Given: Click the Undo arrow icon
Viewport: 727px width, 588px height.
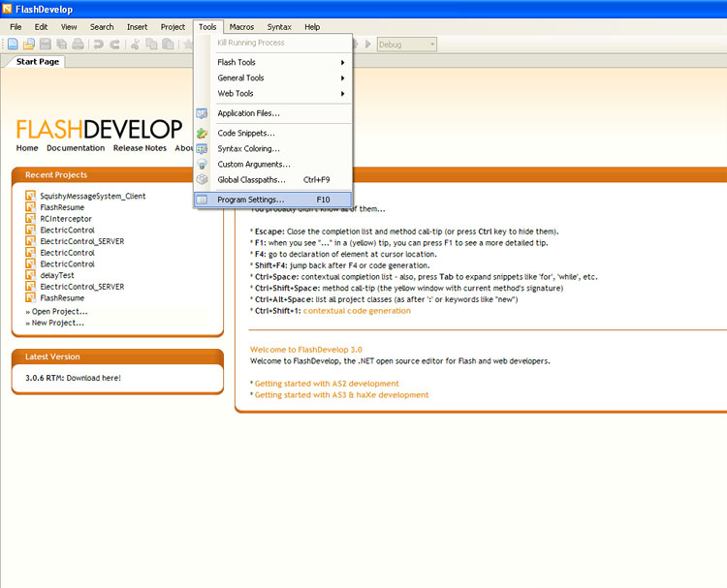Looking at the screenshot, I should 98,45.
